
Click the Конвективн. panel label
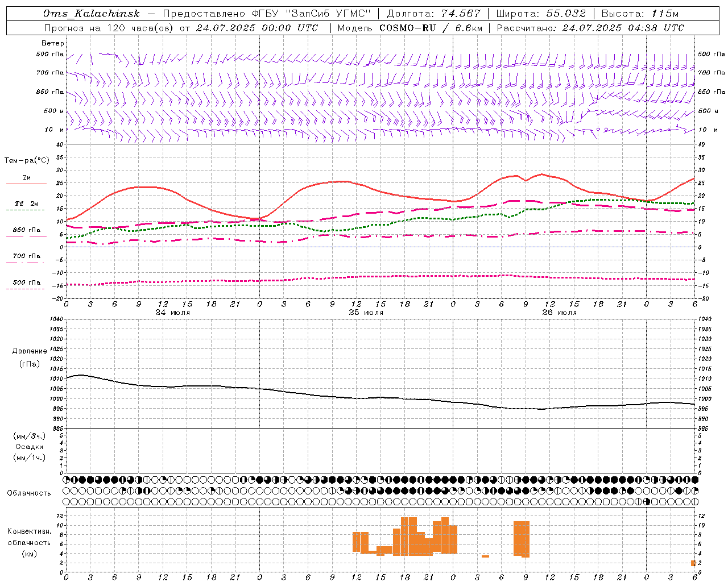coord(30,531)
